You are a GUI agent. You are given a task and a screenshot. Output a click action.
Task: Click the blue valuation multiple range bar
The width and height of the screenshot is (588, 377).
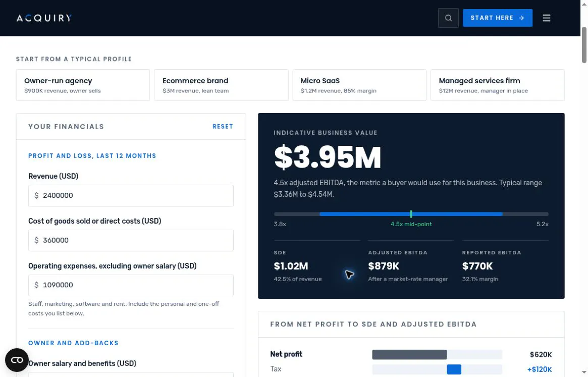click(x=411, y=214)
